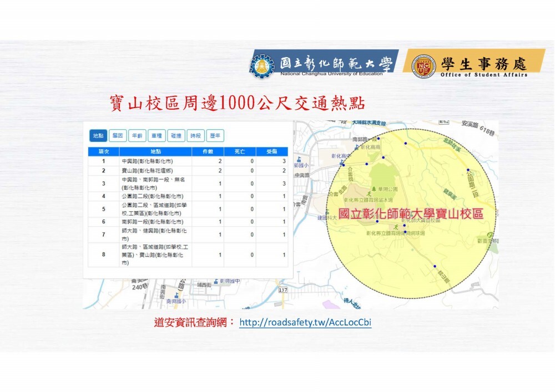The image size is (555, 392).
Task: Click the 地點 column header in table
Action: click(156, 151)
